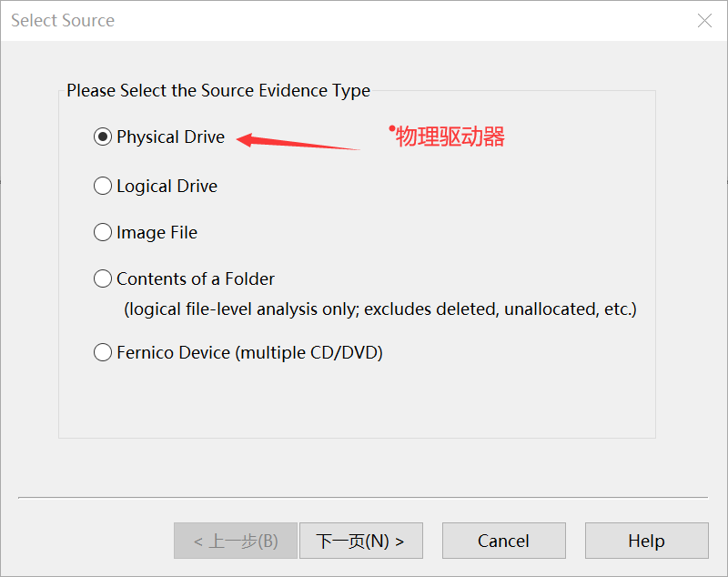The width and height of the screenshot is (728, 577).
Task: Click the 'Contents of a Folder' label text
Action: tap(196, 278)
